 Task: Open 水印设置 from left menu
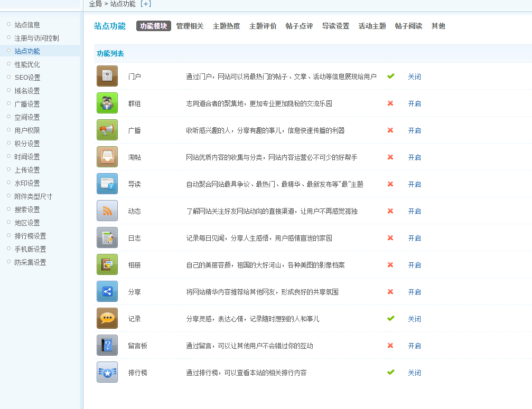pos(27,183)
